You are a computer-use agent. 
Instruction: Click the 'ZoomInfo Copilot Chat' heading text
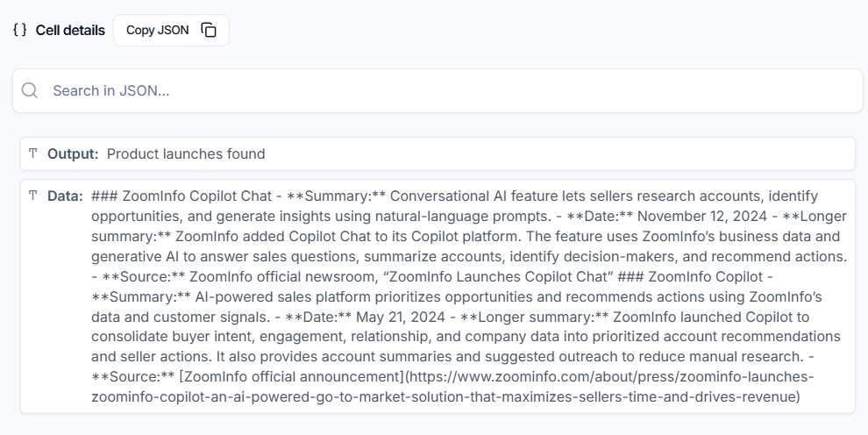click(197, 196)
